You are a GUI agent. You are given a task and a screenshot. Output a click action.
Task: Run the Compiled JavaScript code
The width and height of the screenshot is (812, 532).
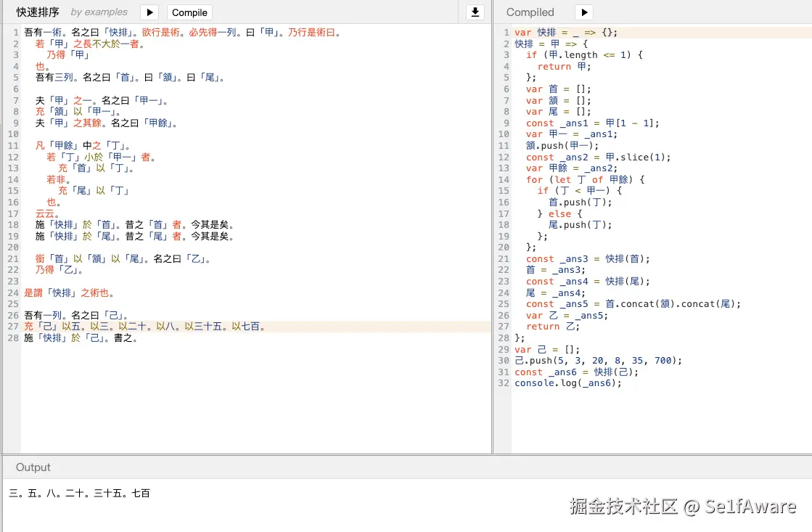point(584,12)
